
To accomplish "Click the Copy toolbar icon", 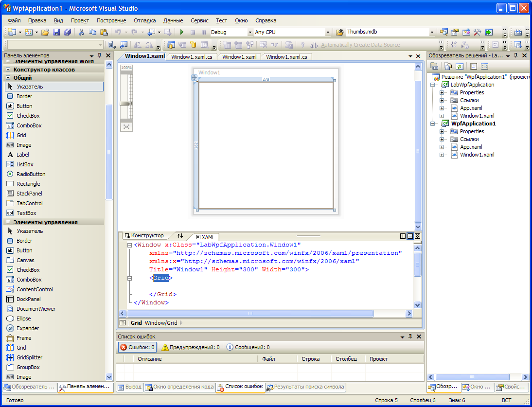I will coord(92,32).
